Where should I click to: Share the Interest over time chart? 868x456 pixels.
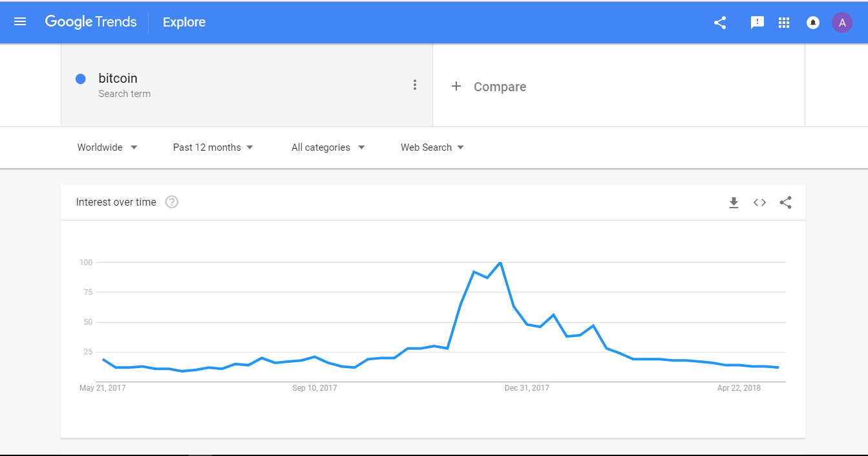point(785,202)
